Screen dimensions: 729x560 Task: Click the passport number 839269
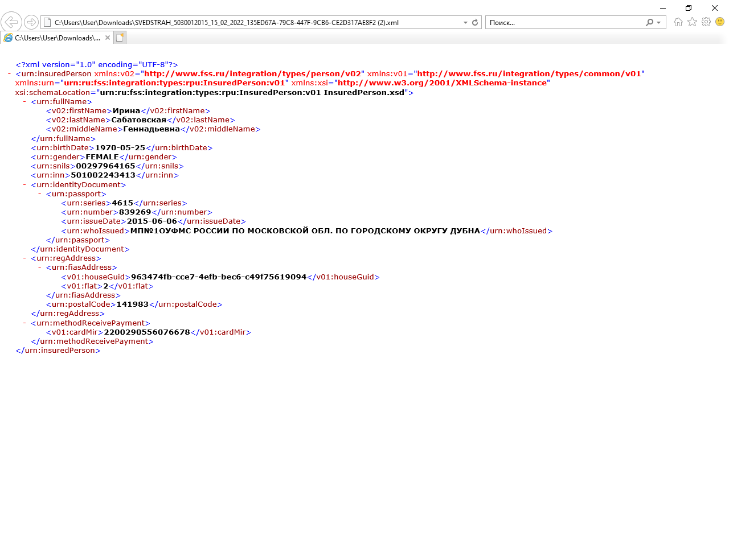pos(135,212)
